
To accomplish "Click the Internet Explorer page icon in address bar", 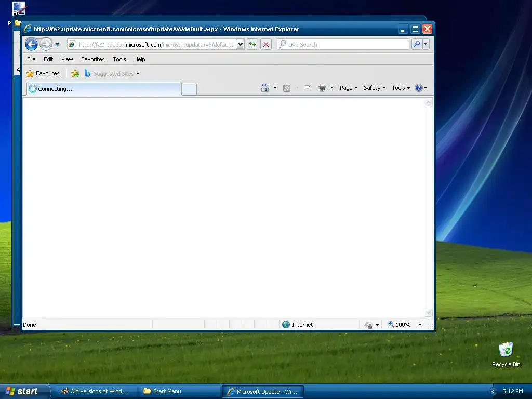I will [x=72, y=45].
